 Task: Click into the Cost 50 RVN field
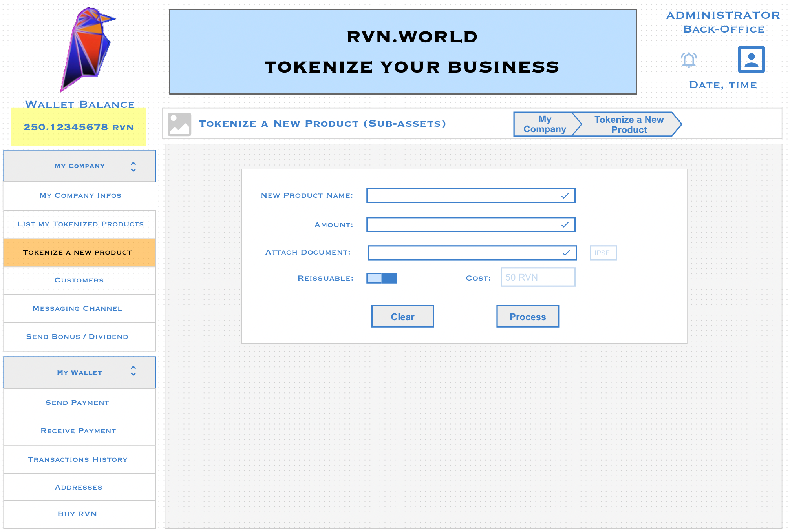pyautogui.click(x=538, y=277)
